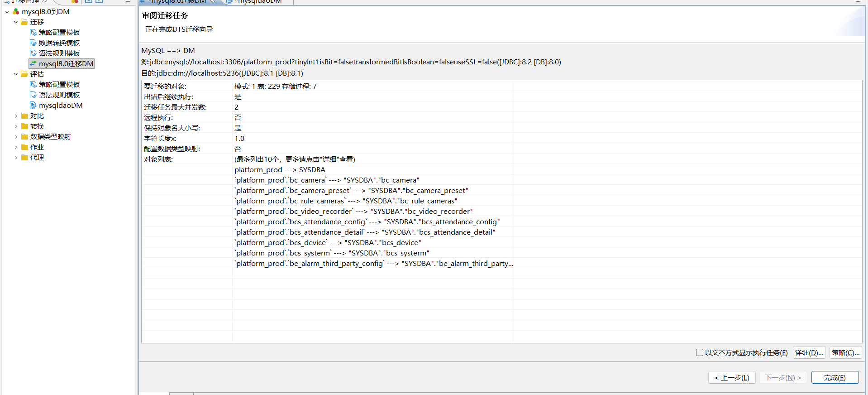Expand the 对比 folder node
The height and width of the screenshot is (395, 868).
pyautogui.click(x=16, y=116)
